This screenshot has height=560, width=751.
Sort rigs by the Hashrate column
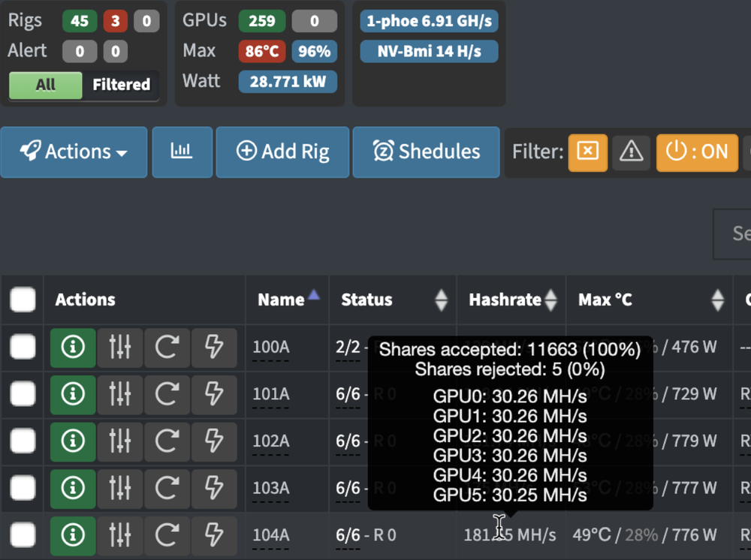[550, 300]
